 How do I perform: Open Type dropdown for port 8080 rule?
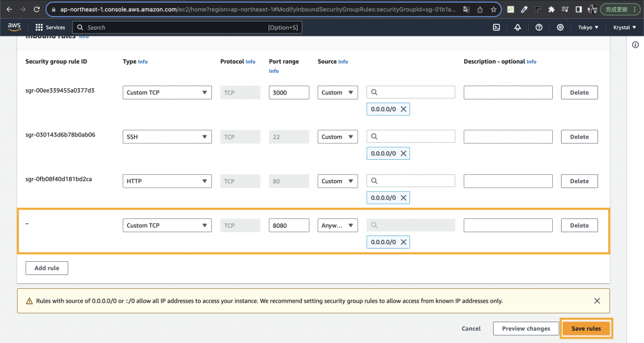coord(167,225)
